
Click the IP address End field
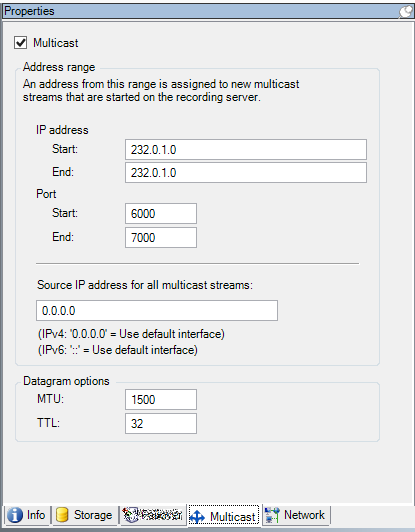246,172
